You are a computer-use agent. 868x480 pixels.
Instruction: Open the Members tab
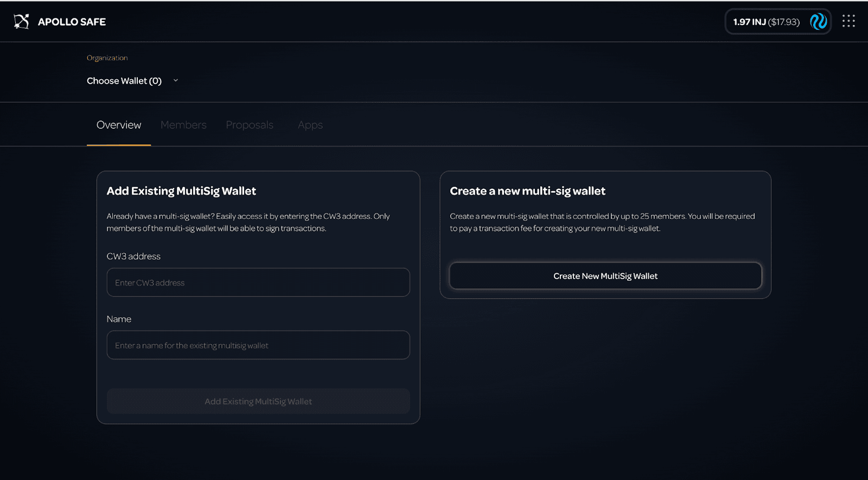(x=183, y=125)
